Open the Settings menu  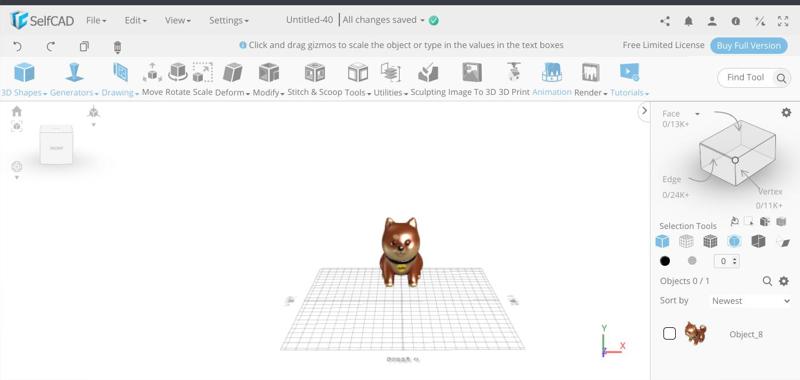229,20
